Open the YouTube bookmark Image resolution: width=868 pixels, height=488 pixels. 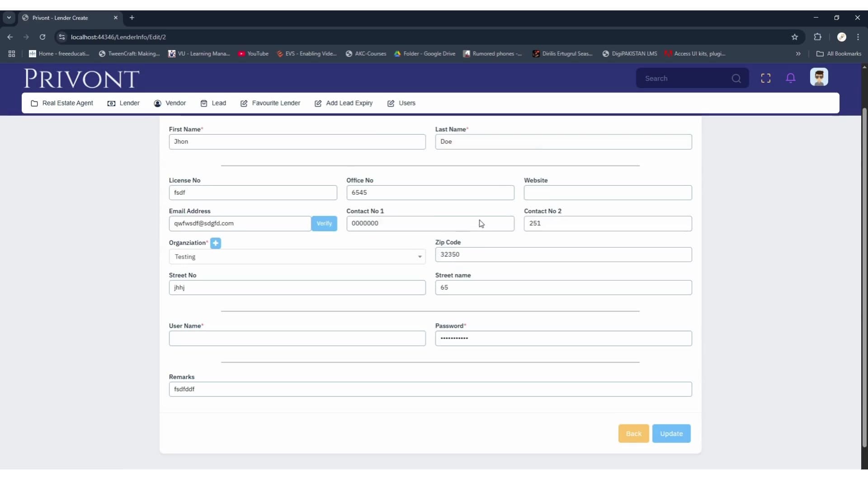[254, 54]
